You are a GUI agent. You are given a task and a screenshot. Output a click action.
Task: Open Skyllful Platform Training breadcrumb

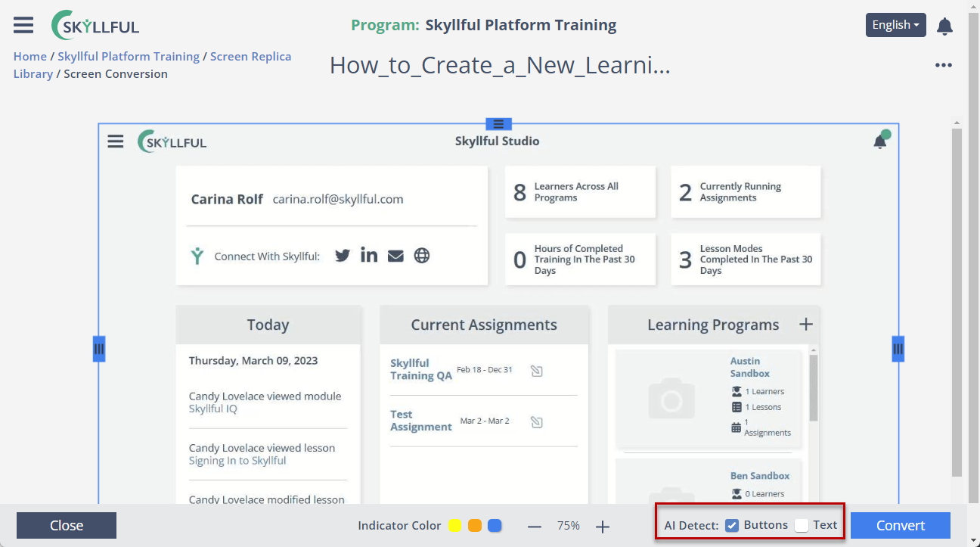(129, 57)
